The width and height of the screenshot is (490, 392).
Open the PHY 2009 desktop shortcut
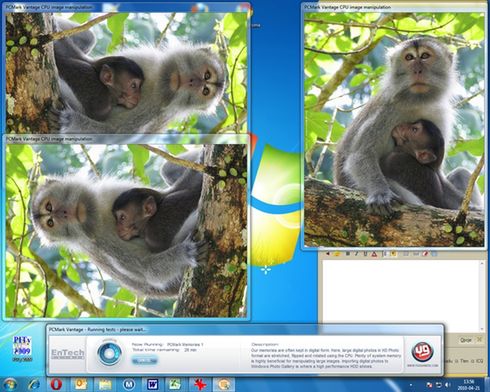coord(22,349)
